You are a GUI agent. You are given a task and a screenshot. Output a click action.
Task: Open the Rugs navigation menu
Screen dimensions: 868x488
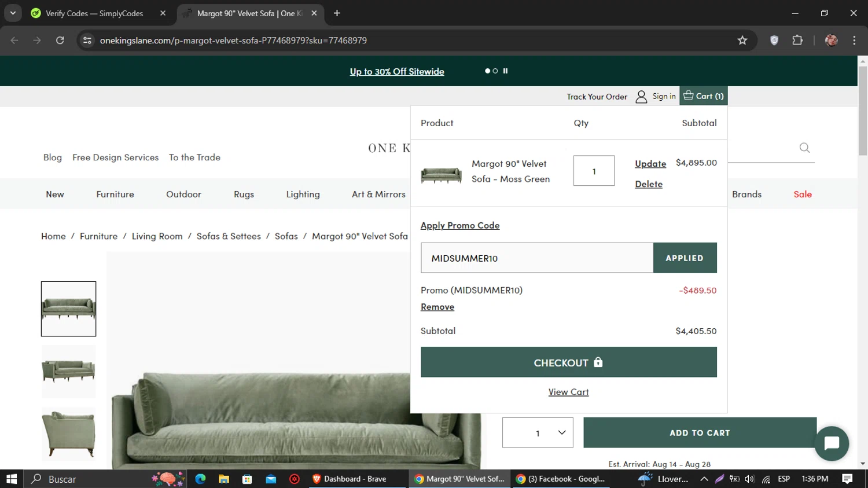point(244,195)
